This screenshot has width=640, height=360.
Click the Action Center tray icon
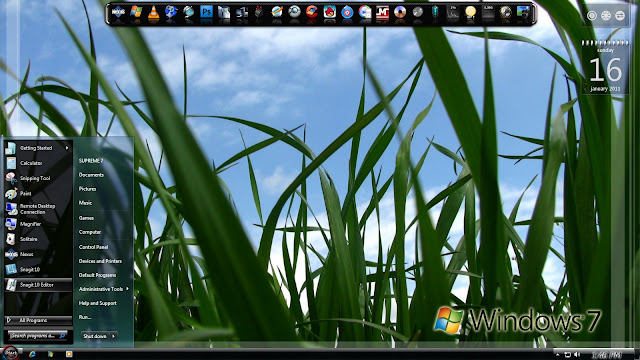point(567,355)
